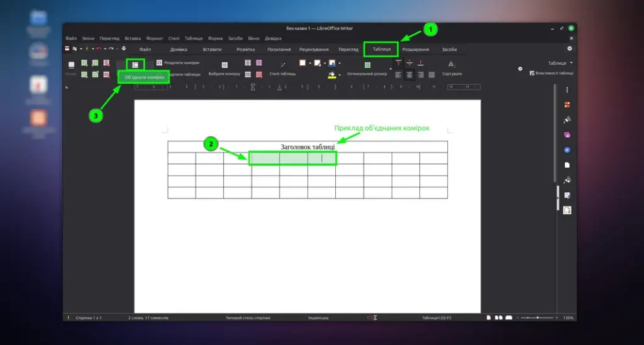Switch to the Таблиця ribbon tab
This screenshot has width=644, height=345.
pyautogui.click(x=381, y=49)
